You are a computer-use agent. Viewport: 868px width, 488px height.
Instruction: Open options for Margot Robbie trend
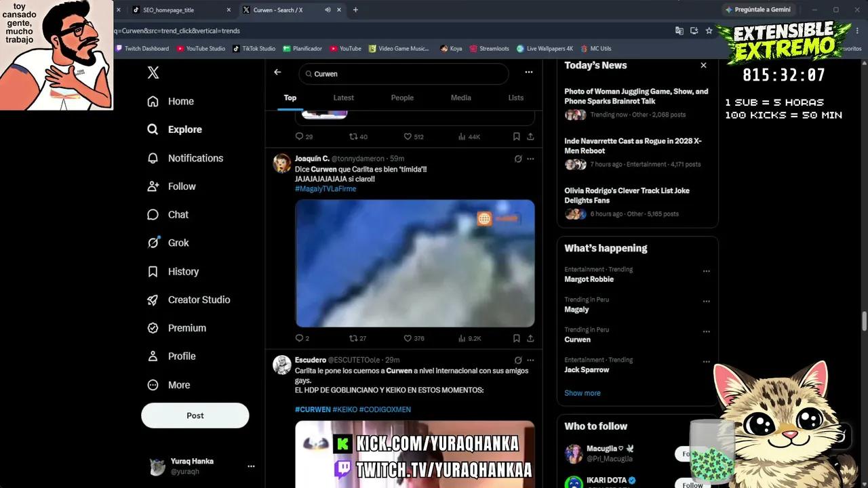coord(706,271)
